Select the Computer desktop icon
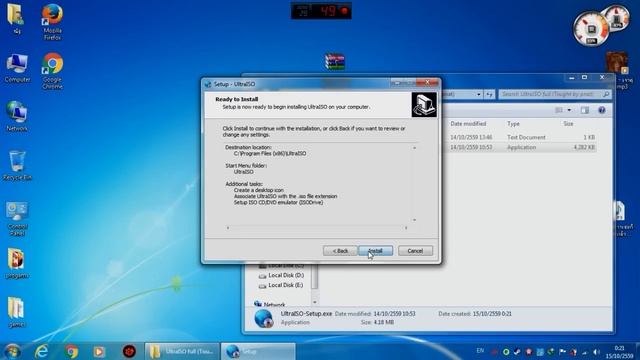This screenshot has width=640, height=360. (17, 68)
